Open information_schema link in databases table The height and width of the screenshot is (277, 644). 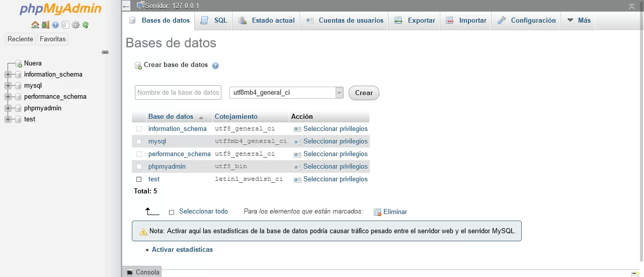(178, 129)
